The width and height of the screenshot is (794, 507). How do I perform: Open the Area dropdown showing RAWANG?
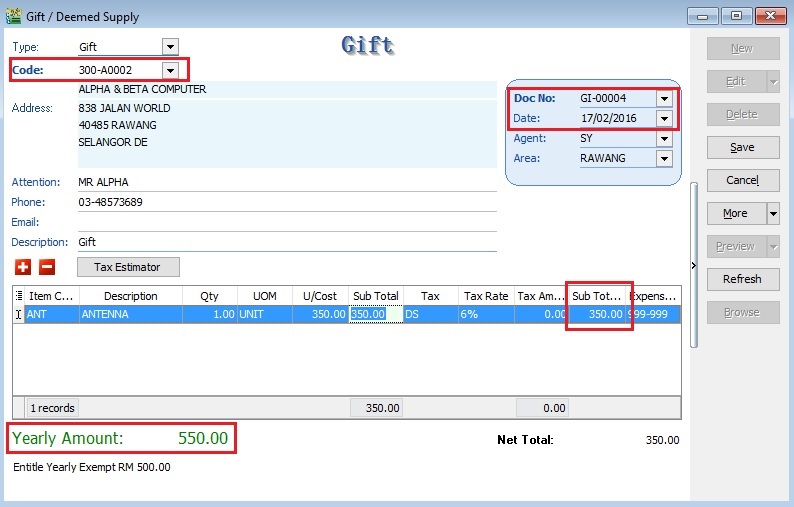[664, 158]
